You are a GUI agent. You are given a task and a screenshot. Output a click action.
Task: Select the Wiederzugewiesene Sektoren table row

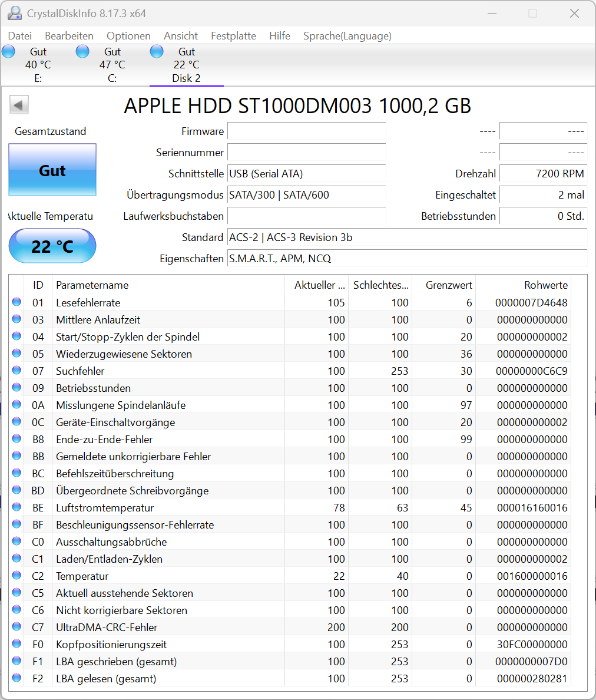coord(177,354)
